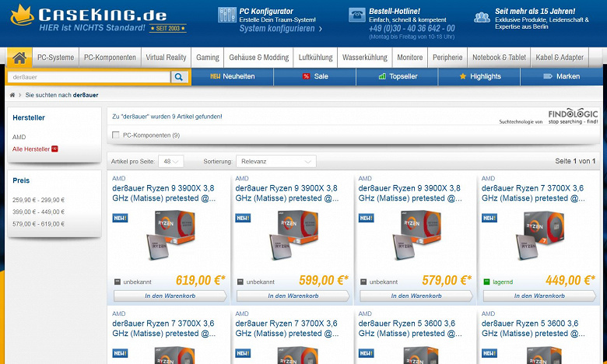Screen dimensions: 607x364
Task: Open the Virtual Reality menu
Action: point(166,58)
